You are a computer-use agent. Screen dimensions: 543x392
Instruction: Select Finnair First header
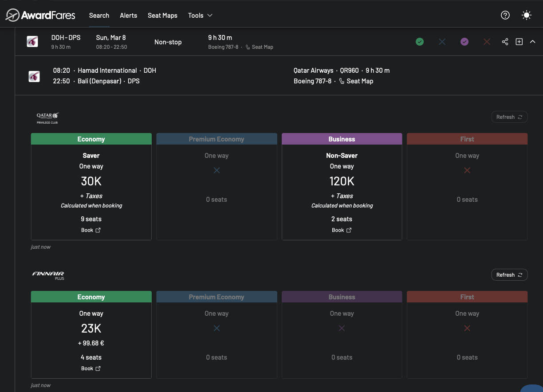click(x=467, y=297)
